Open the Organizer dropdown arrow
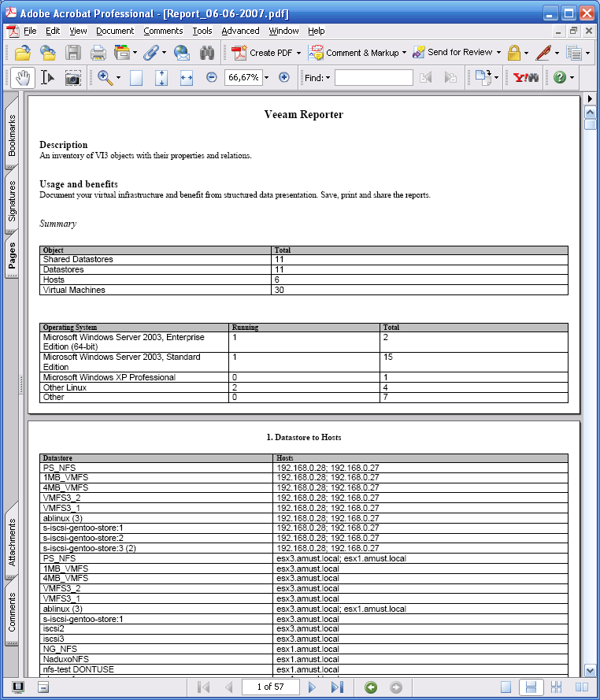600x700 pixels. pyautogui.click(x=135, y=53)
